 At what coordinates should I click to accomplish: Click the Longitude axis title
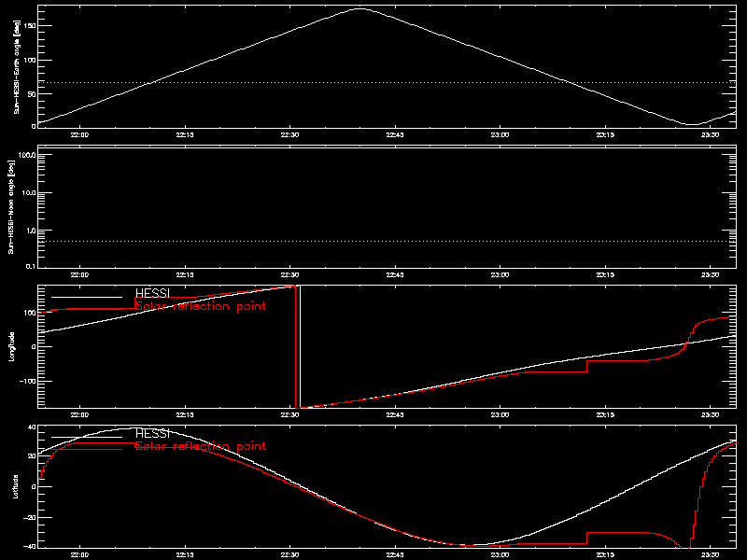(12, 346)
